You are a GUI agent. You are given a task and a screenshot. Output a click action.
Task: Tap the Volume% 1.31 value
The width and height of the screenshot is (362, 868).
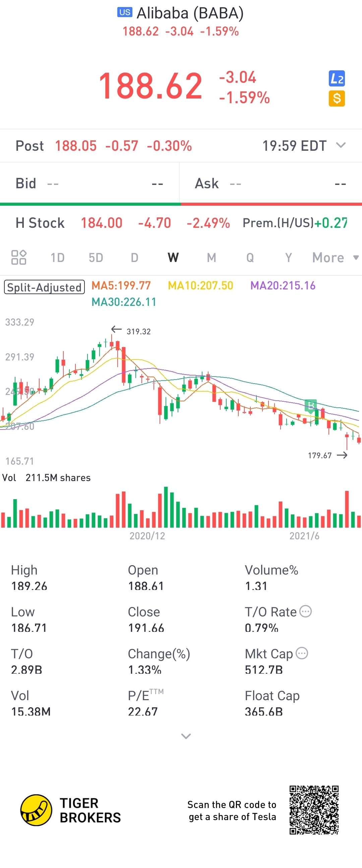pyautogui.click(x=256, y=586)
